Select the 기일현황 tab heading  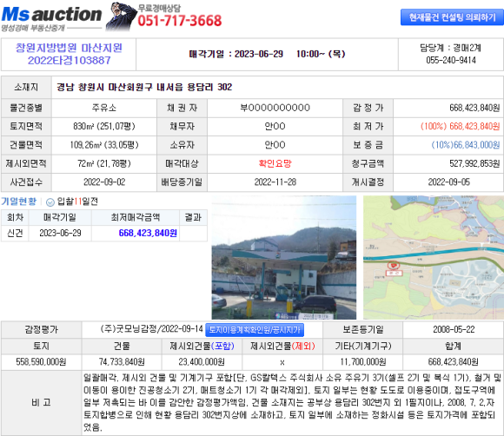(18, 201)
